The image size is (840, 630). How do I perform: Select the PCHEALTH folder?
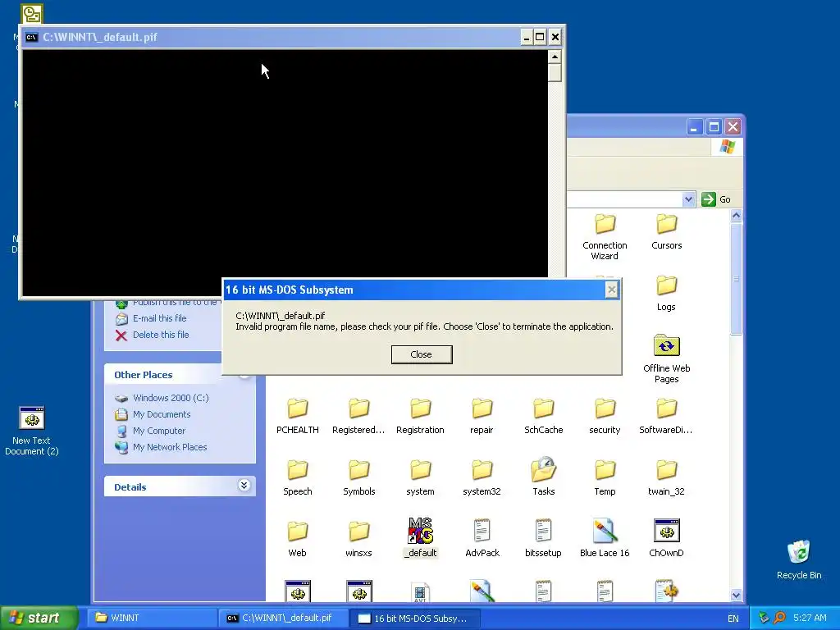pyautogui.click(x=297, y=416)
